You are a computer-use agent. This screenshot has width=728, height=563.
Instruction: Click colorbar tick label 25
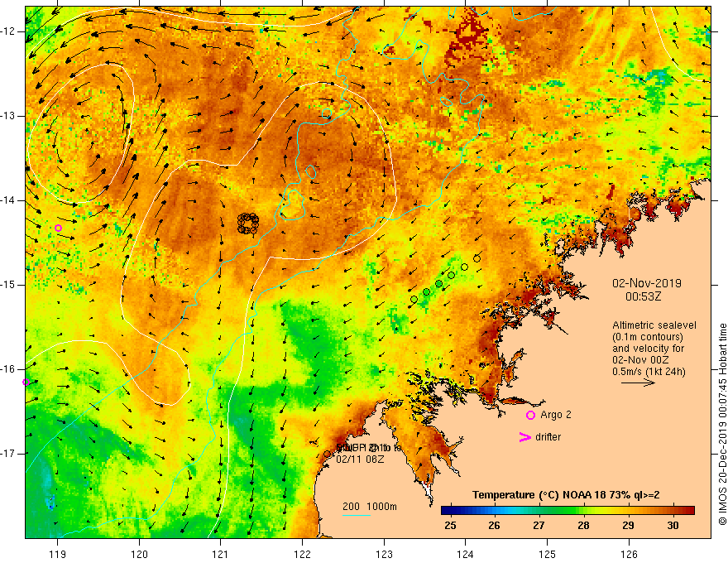tap(450, 526)
